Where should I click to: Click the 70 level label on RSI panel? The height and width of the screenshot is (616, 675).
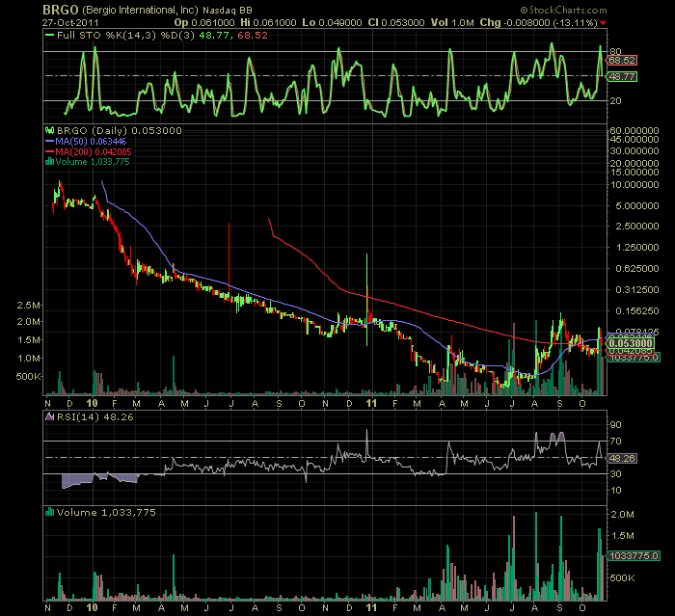(x=615, y=442)
